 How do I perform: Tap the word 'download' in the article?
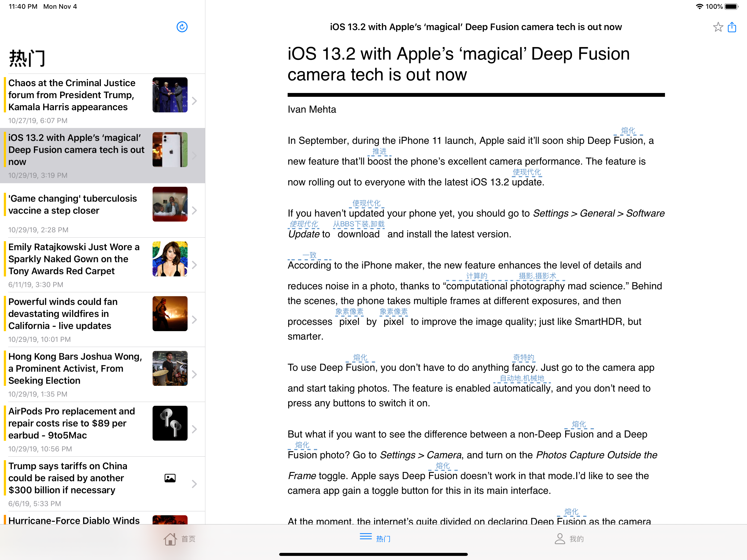pyautogui.click(x=359, y=234)
